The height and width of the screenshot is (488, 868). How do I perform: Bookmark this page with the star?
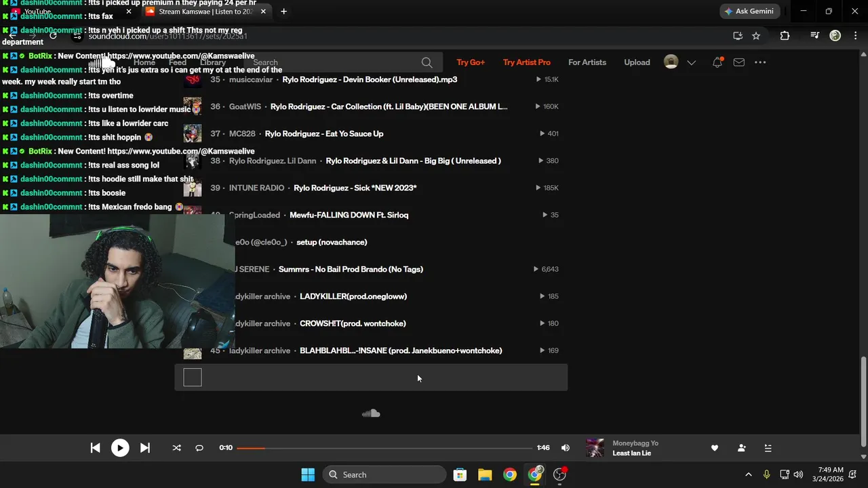[x=756, y=36]
